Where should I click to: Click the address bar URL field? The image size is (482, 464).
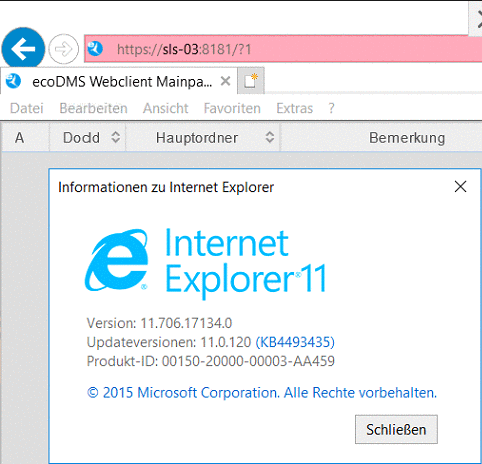tap(283, 49)
